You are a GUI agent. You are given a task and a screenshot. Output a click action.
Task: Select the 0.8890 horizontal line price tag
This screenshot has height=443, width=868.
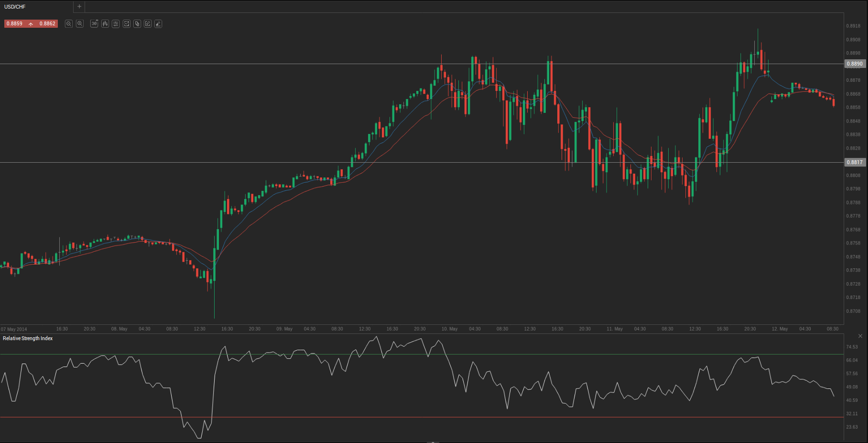(x=855, y=64)
